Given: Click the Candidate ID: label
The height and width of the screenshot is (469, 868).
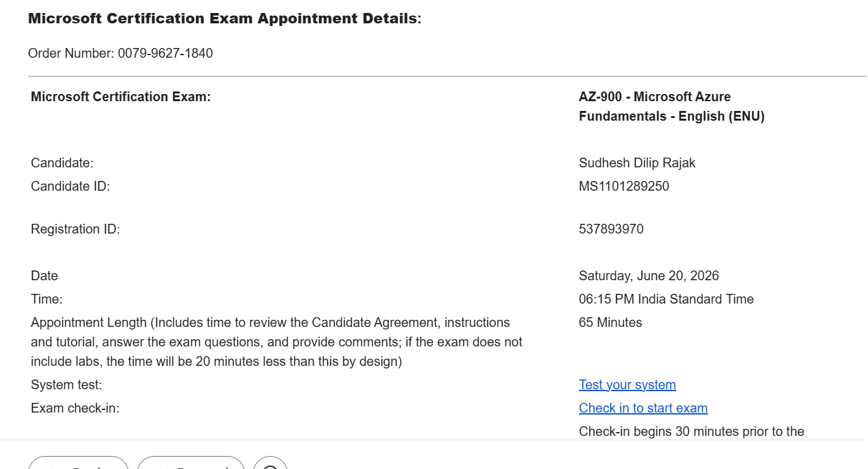Looking at the screenshot, I should 70,186.
